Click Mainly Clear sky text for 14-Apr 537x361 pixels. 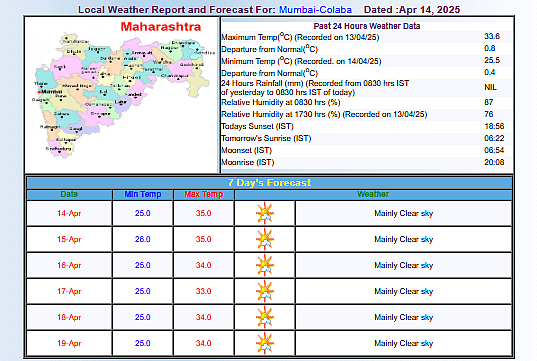tap(403, 213)
